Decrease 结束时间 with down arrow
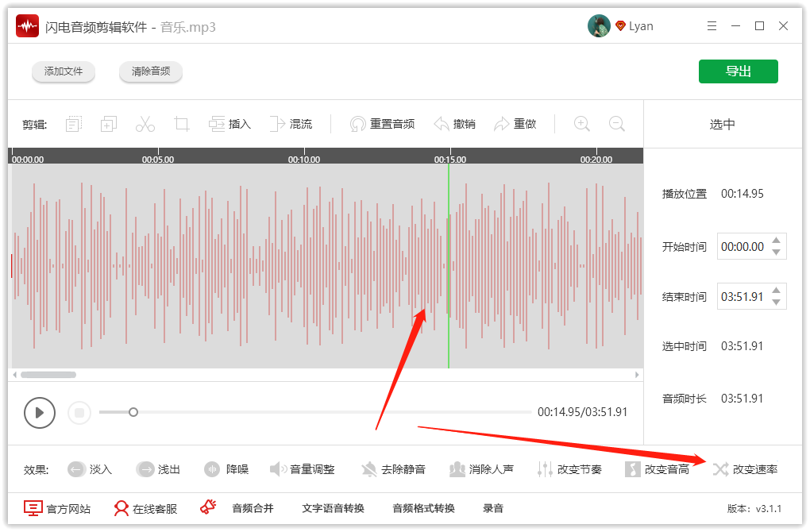 pyautogui.click(x=777, y=303)
